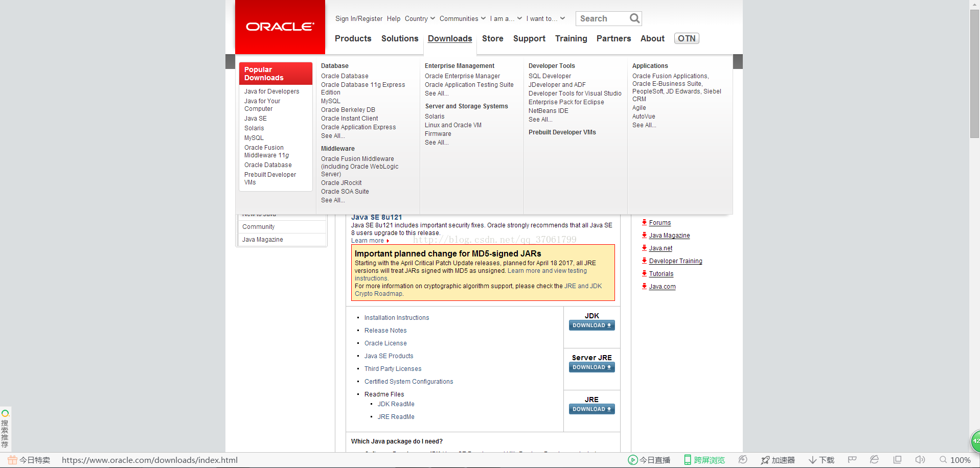Viewport: 980px width, 468px height.
Task: Click Community in left sidebar
Action: (x=259, y=227)
